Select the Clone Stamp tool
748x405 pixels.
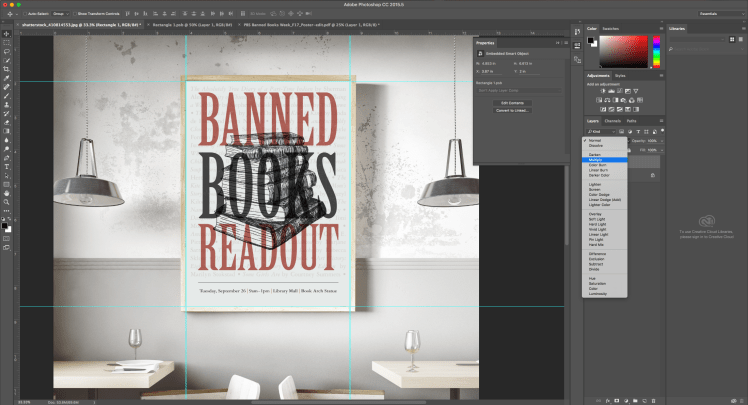click(7, 104)
